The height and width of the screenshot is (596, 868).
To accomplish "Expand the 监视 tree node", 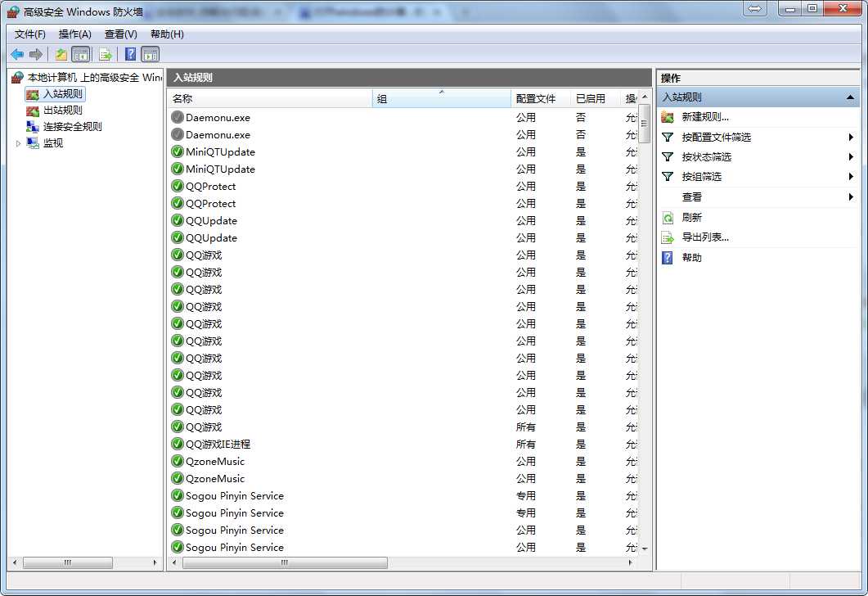I will click(x=19, y=143).
